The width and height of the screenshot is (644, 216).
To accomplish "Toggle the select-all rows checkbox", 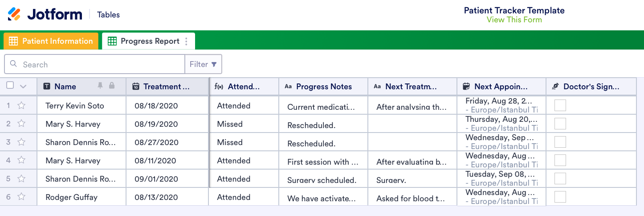I will tap(10, 85).
